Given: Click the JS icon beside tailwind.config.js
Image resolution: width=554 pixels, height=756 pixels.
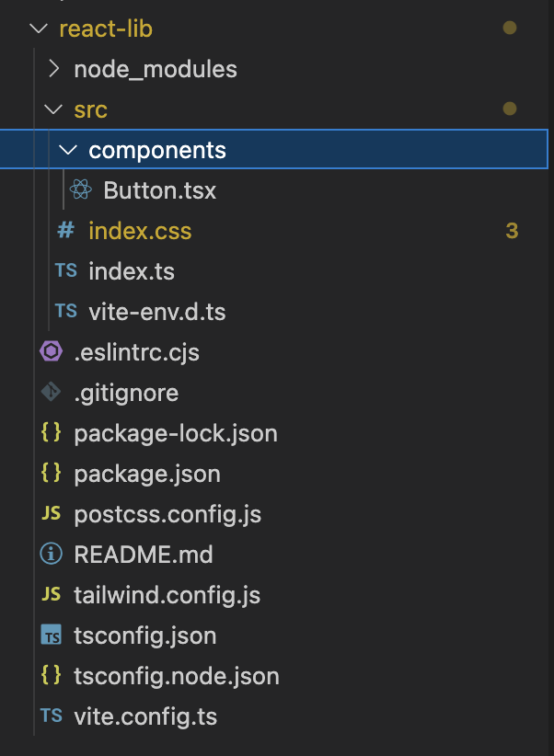Looking at the screenshot, I should click(51, 594).
